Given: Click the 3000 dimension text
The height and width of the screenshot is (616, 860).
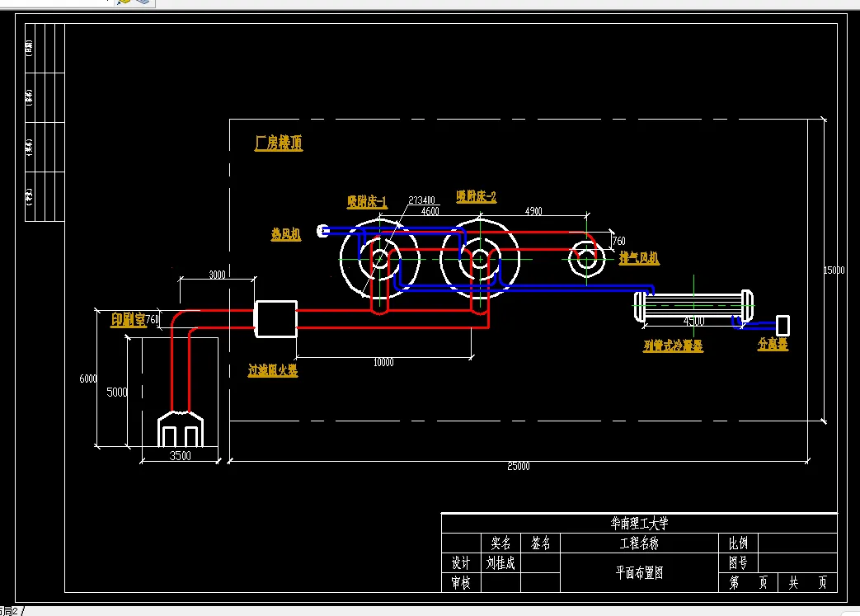Looking at the screenshot, I should point(217,275).
